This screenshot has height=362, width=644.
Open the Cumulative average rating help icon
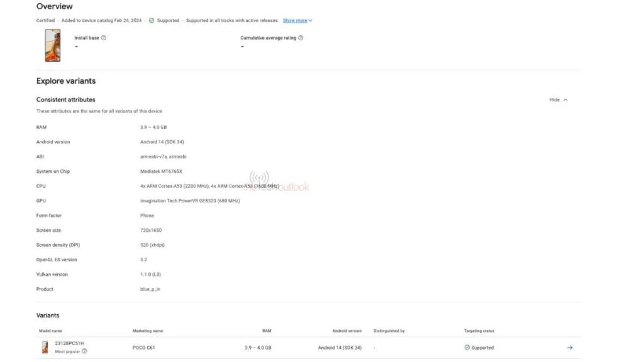click(x=301, y=38)
